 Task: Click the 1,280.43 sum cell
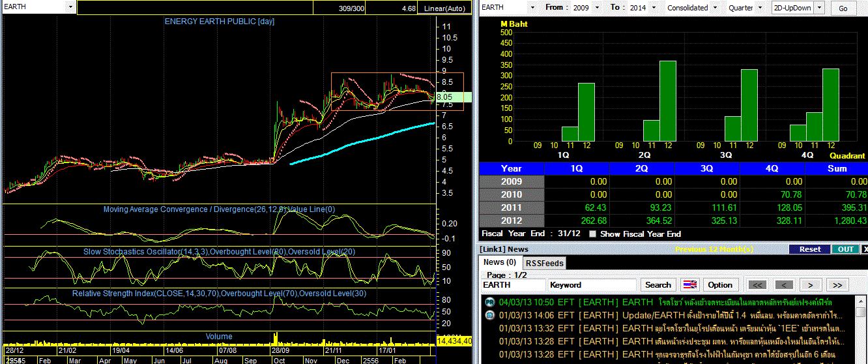(837, 220)
